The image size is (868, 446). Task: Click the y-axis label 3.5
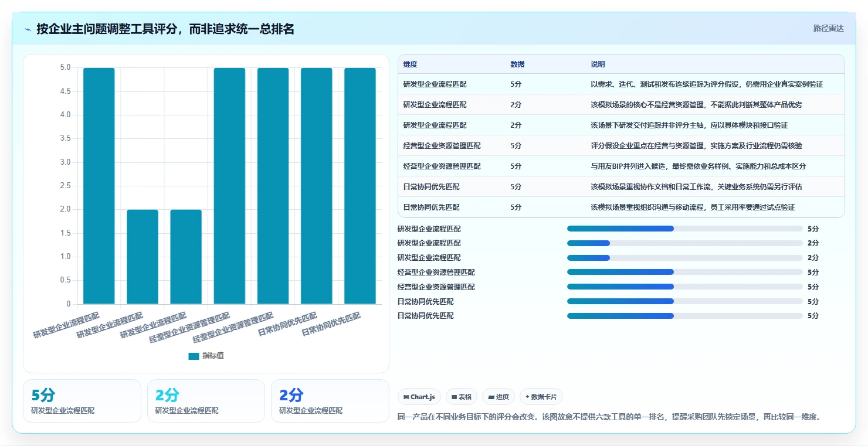[65, 139]
